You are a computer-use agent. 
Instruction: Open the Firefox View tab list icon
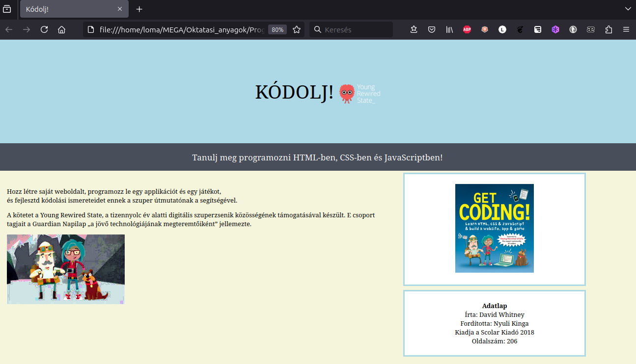point(7,9)
